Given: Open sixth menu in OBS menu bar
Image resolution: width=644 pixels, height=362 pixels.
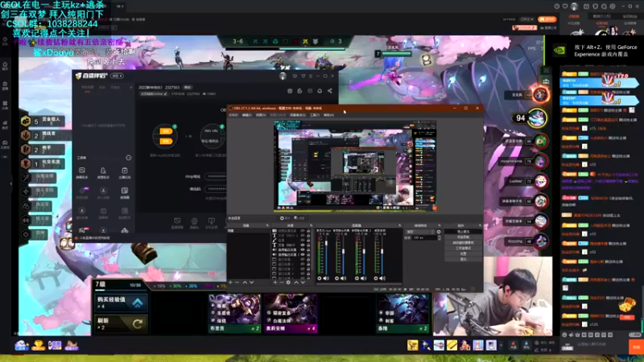Looking at the screenshot, I should [315, 115].
